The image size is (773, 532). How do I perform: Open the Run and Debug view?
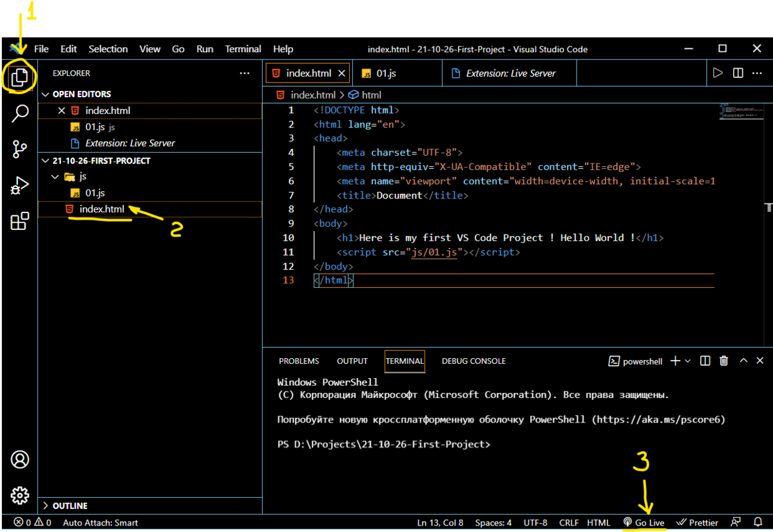tap(19, 186)
